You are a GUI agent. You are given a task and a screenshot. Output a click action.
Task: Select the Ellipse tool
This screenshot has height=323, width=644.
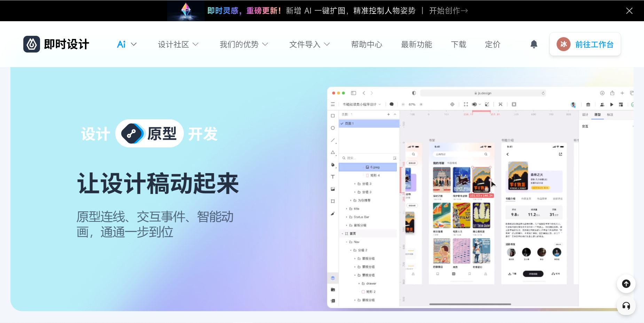pos(333,128)
